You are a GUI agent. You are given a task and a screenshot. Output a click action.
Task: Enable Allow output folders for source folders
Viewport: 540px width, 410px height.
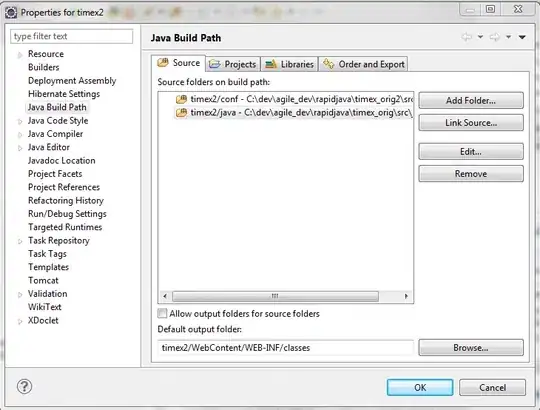click(x=162, y=313)
